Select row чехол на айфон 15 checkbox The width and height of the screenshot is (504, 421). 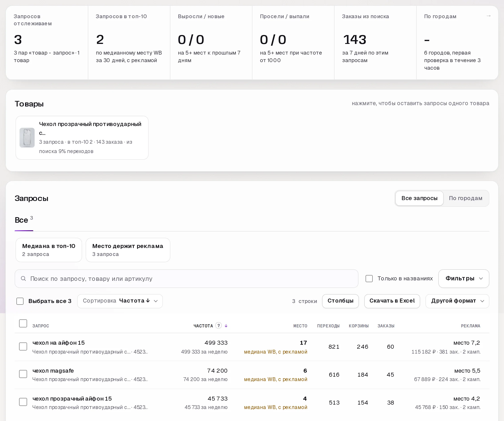point(23,346)
